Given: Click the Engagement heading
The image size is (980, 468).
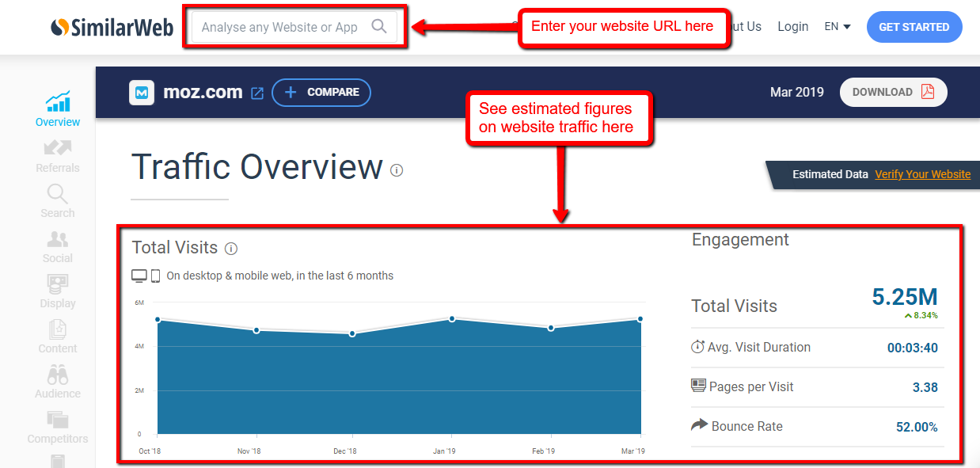Looking at the screenshot, I should [740, 240].
